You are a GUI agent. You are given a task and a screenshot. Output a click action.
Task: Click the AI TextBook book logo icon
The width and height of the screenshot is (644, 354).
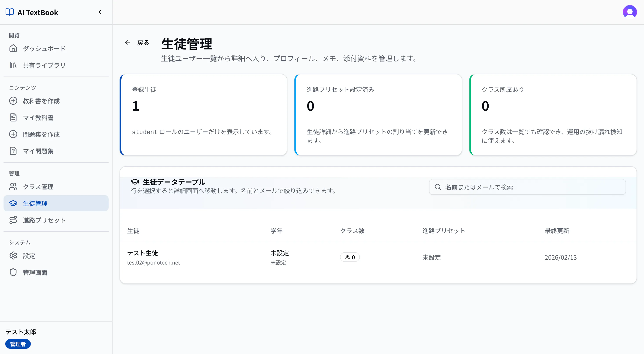point(9,12)
